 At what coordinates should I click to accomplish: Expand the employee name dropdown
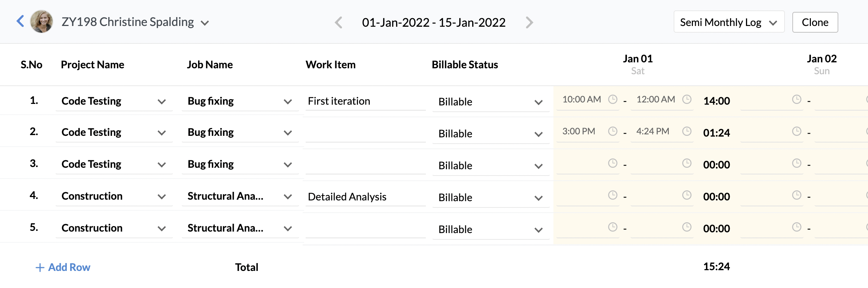pos(205,23)
